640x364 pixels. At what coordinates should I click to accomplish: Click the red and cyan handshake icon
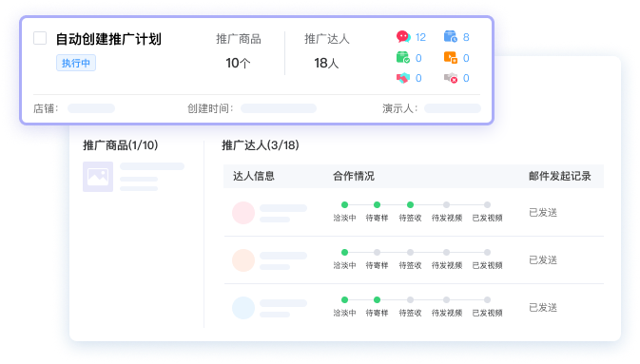click(x=403, y=78)
